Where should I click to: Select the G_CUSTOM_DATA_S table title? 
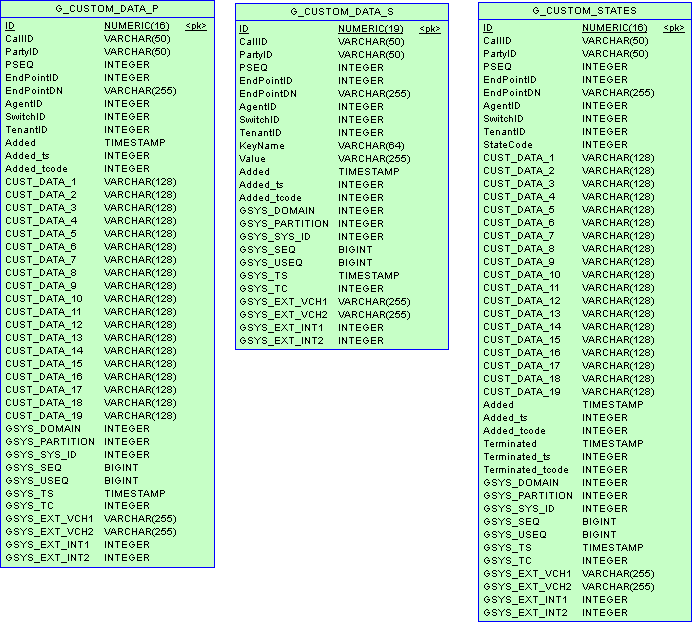342,12
